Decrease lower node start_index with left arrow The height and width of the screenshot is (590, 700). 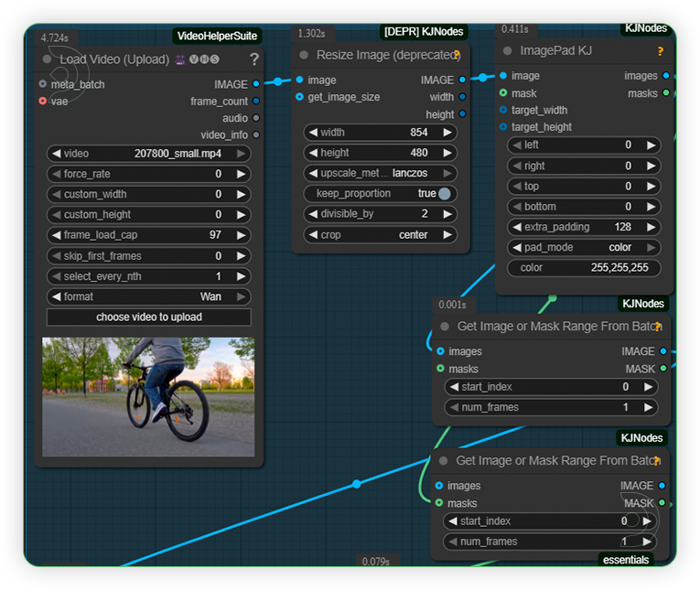[453, 521]
